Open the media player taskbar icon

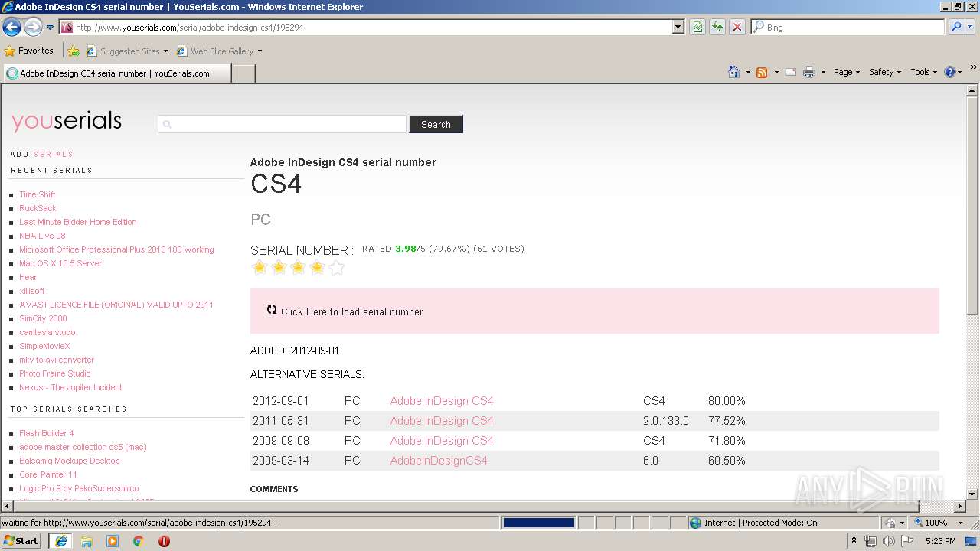(x=113, y=541)
